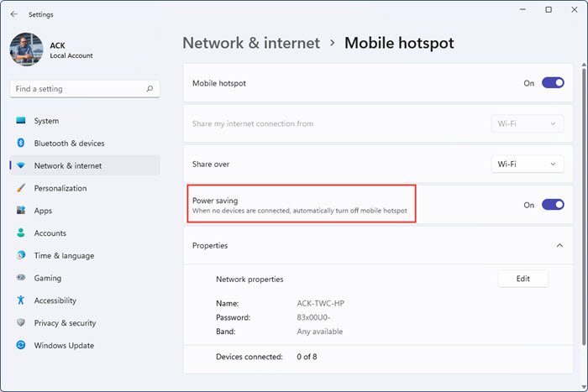
Task: Click the Gaming controller icon
Action: tap(21, 278)
